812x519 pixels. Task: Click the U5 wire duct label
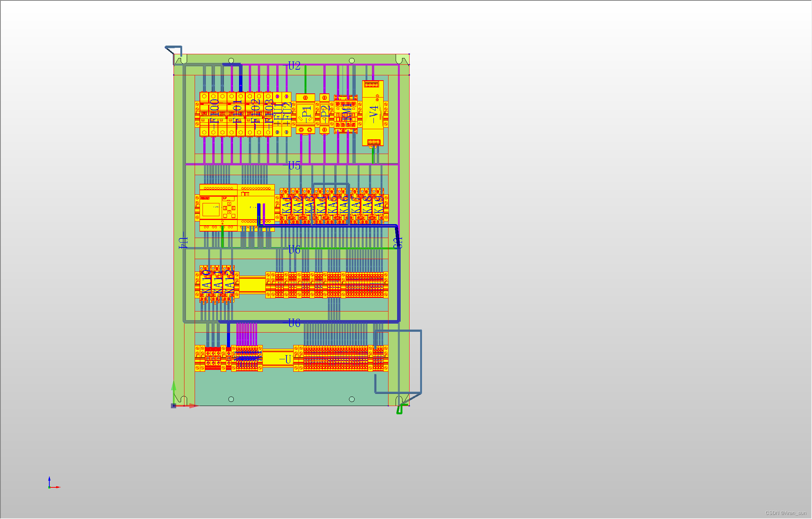294,165
